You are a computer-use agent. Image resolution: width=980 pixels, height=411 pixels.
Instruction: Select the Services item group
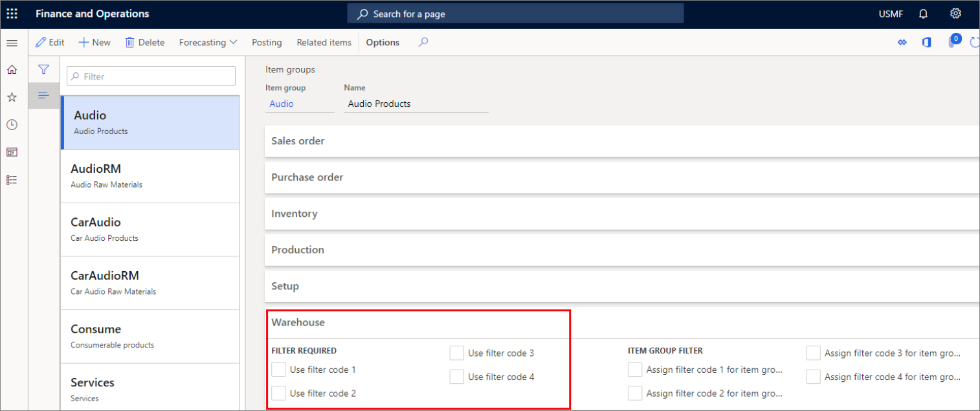[x=150, y=387]
